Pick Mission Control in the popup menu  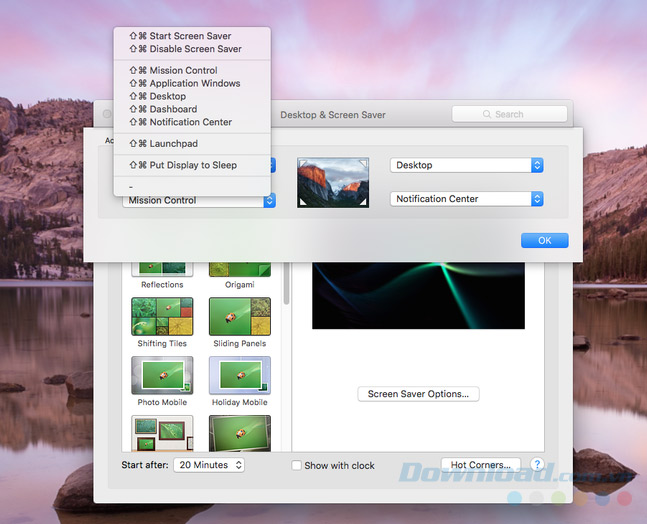pyautogui.click(x=192, y=70)
